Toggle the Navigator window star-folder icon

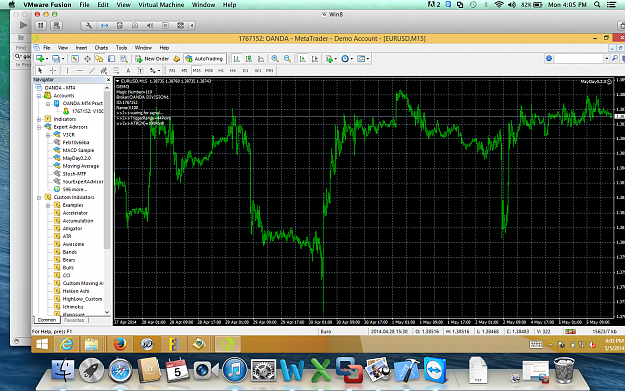click(99, 59)
